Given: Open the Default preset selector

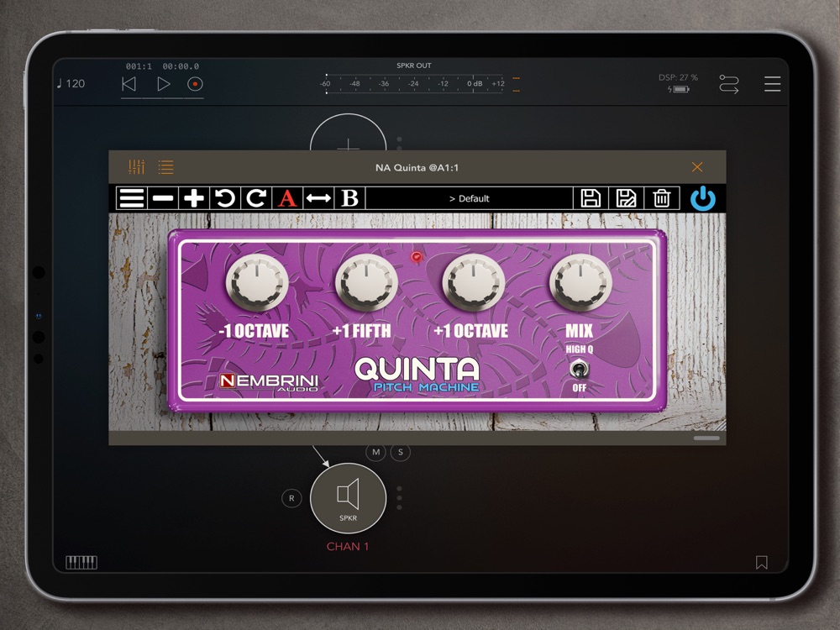Looking at the screenshot, I should pyautogui.click(x=470, y=198).
